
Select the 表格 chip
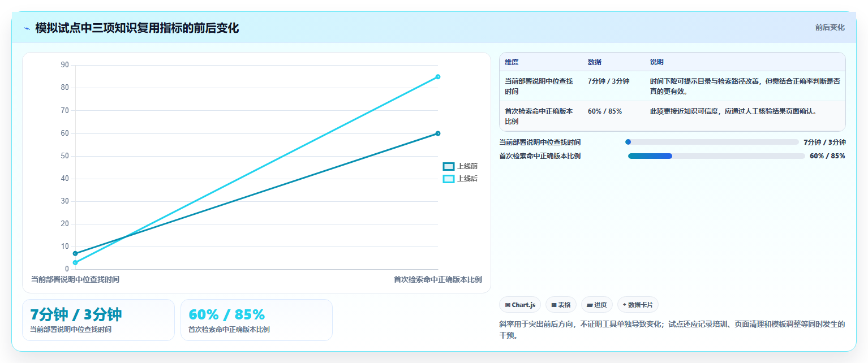561,305
